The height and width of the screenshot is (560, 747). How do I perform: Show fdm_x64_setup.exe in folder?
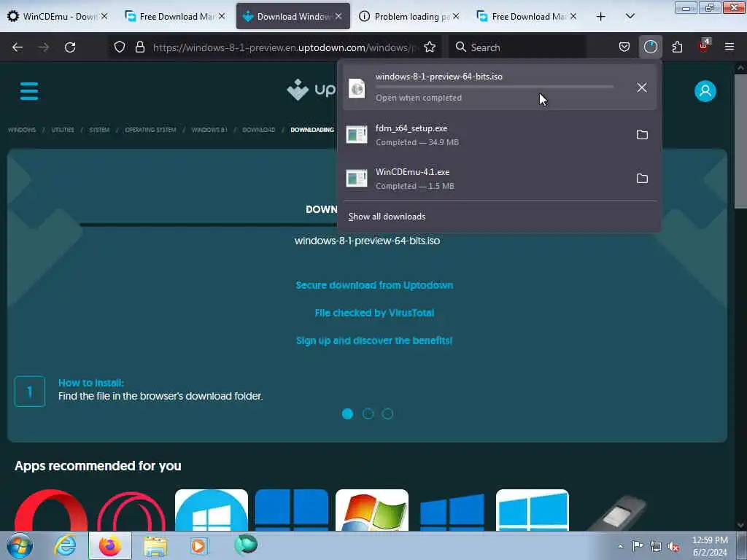pos(642,135)
